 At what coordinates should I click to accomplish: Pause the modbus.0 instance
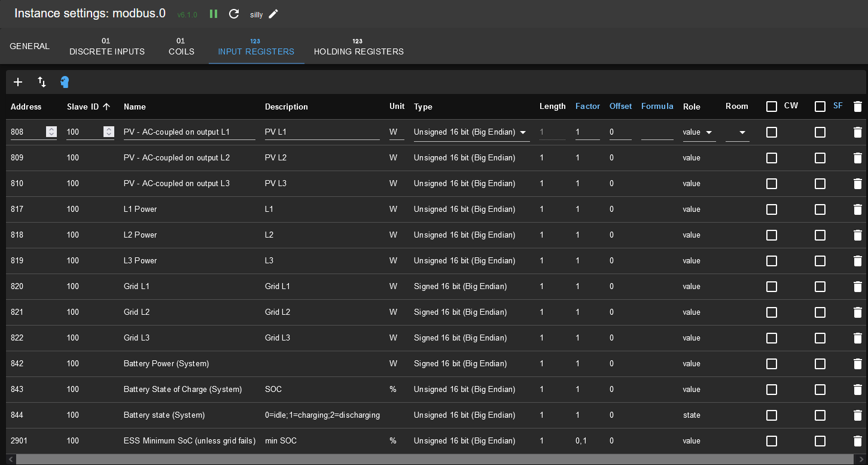click(214, 14)
